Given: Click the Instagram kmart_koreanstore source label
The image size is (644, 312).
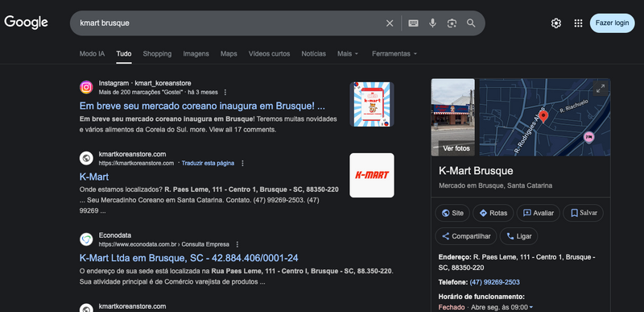Looking at the screenshot, I should pyautogui.click(x=145, y=84).
